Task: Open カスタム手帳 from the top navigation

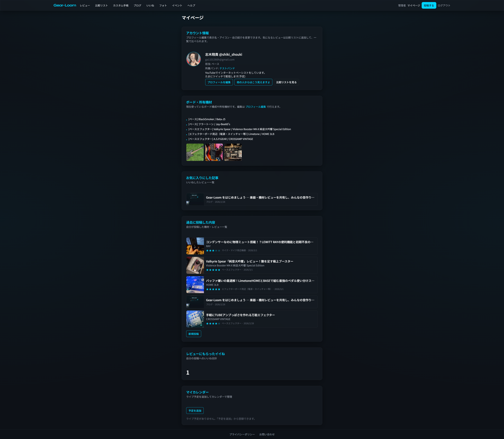Action: (x=120, y=5)
